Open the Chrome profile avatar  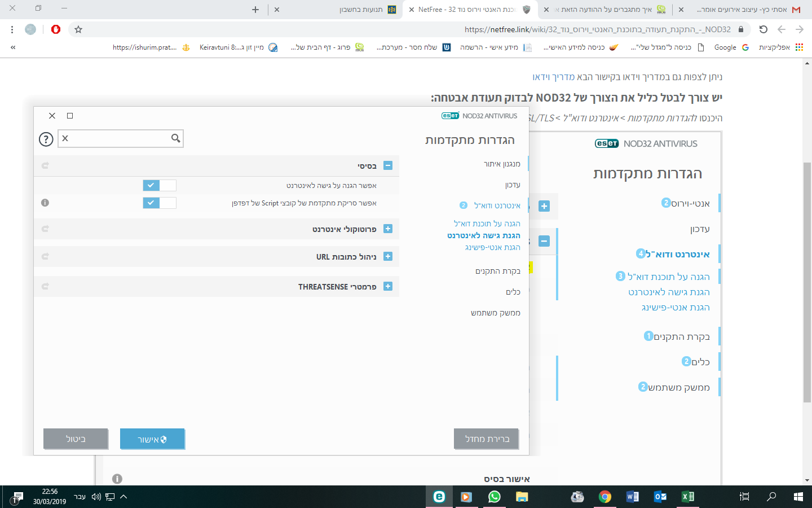30,29
